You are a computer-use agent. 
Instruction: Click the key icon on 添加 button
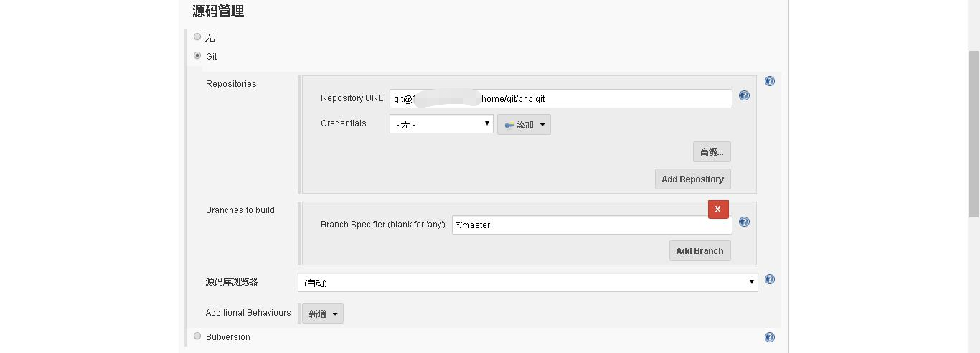coord(509,125)
